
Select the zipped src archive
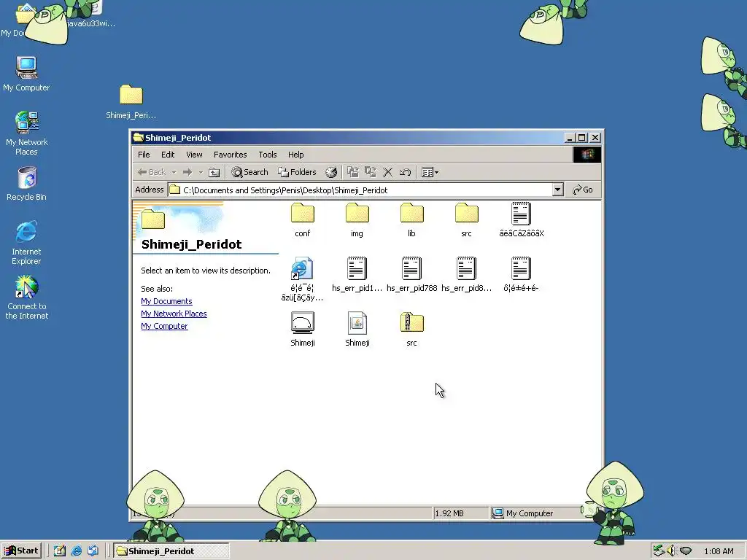(x=411, y=330)
